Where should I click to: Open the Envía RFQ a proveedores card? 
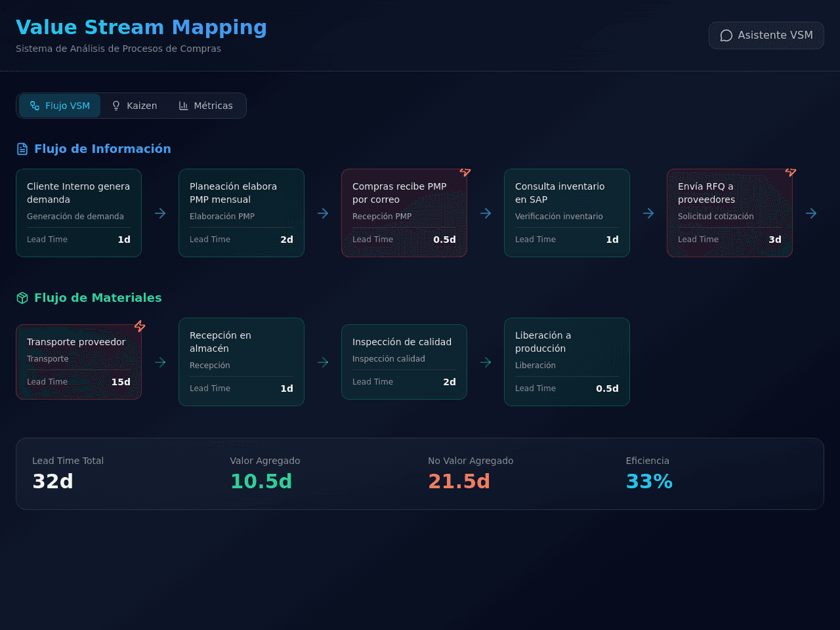pos(730,213)
